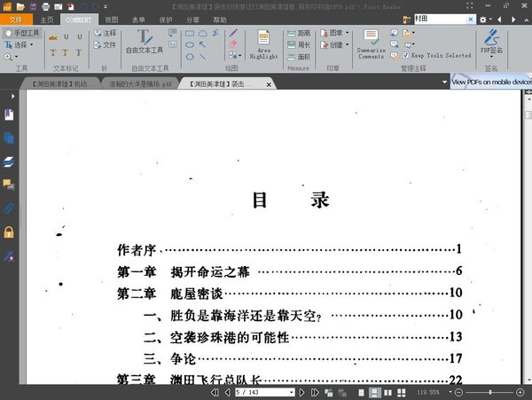Switch to the 视图 (View) ribbon tab
Screen dimensions: 532x400
(x=112, y=20)
